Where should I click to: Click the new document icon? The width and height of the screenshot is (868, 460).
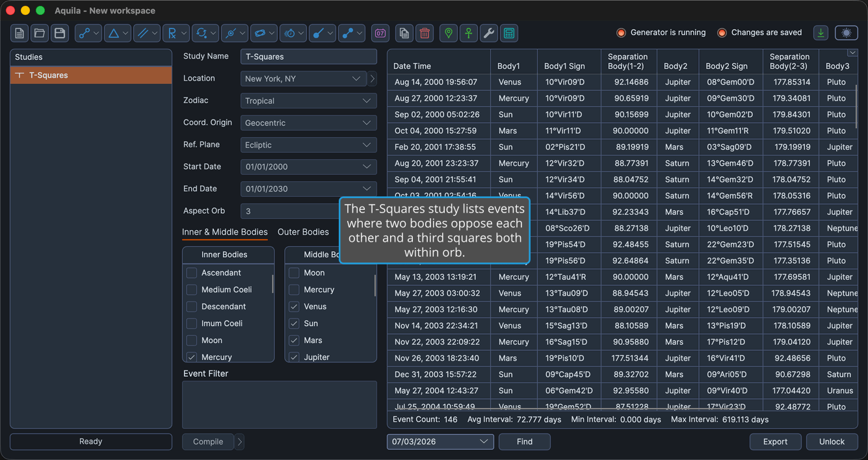(20, 33)
